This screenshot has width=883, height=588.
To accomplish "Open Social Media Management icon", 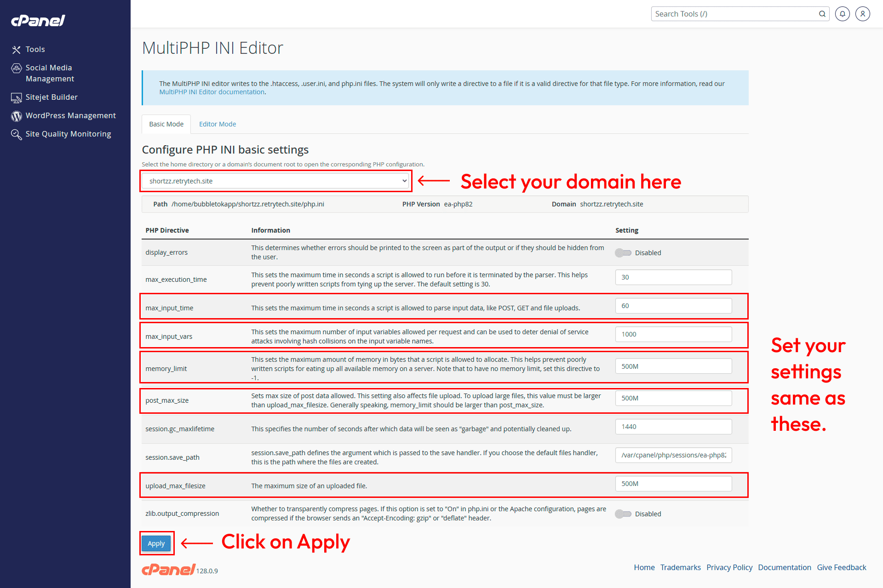I will pyautogui.click(x=17, y=69).
